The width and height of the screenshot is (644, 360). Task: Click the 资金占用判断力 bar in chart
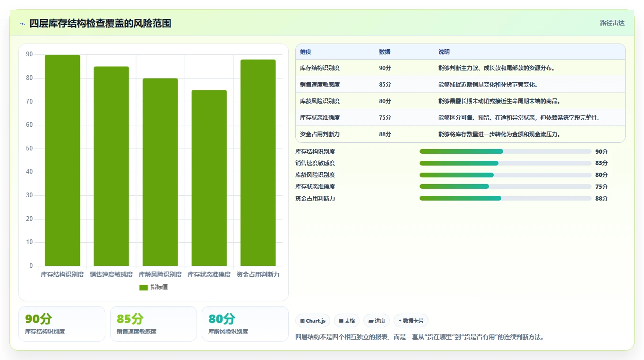[258, 163]
